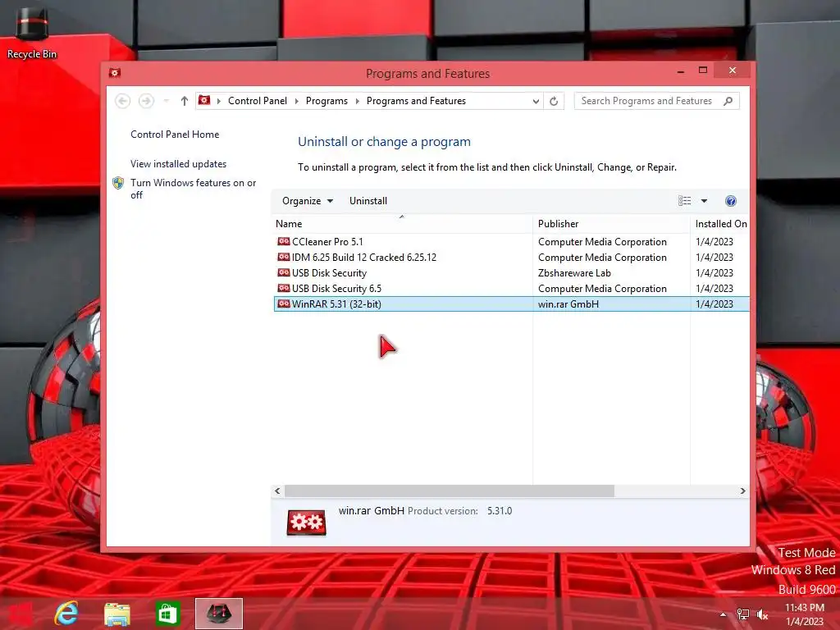The height and width of the screenshot is (630, 840).
Task: Open File Explorer from taskbar
Action: point(116,614)
